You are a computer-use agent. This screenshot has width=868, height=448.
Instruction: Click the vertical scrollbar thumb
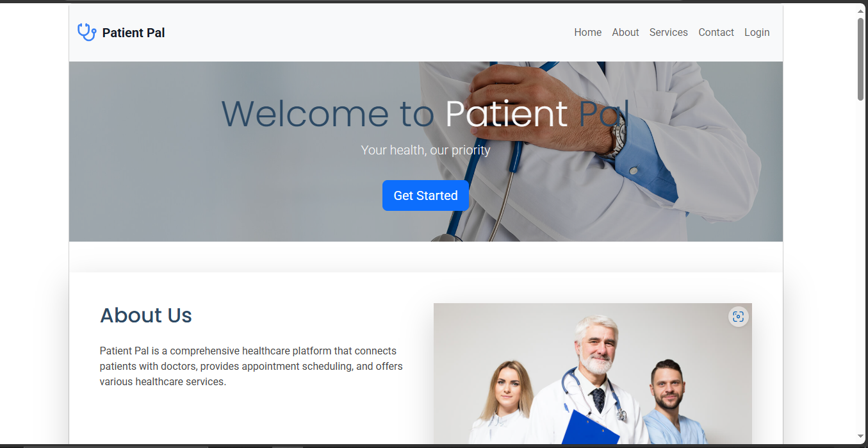click(861, 59)
